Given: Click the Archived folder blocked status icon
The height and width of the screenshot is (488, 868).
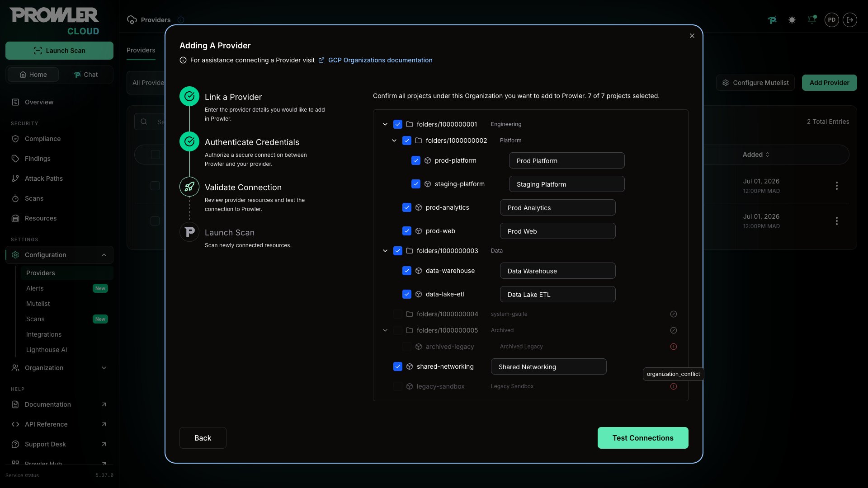Looking at the screenshot, I should click(673, 330).
